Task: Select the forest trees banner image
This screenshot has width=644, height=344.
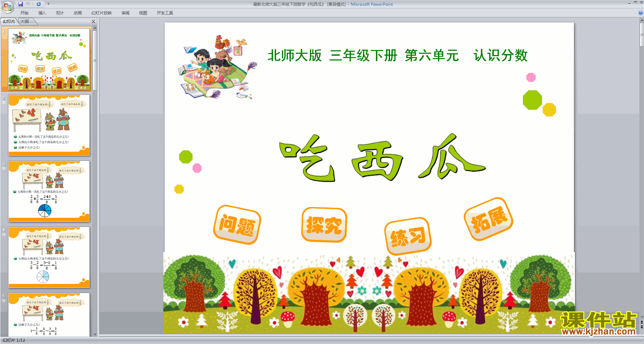Action: [x=369, y=293]
